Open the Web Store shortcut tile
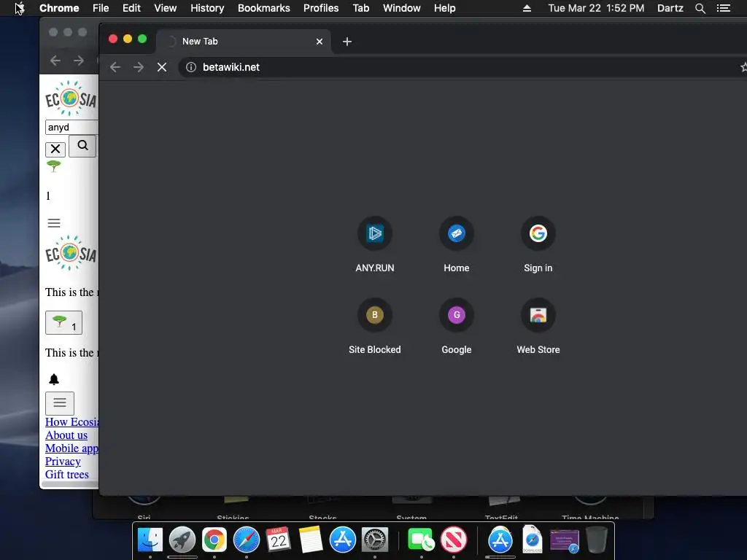The width and height of the screenshot is (747, 560). tap(538, 327)
